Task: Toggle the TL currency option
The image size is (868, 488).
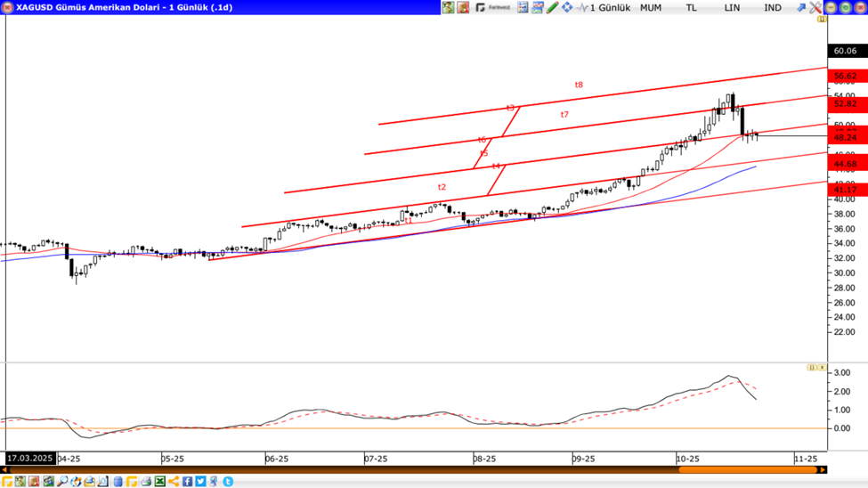Action: coord(691,7)
